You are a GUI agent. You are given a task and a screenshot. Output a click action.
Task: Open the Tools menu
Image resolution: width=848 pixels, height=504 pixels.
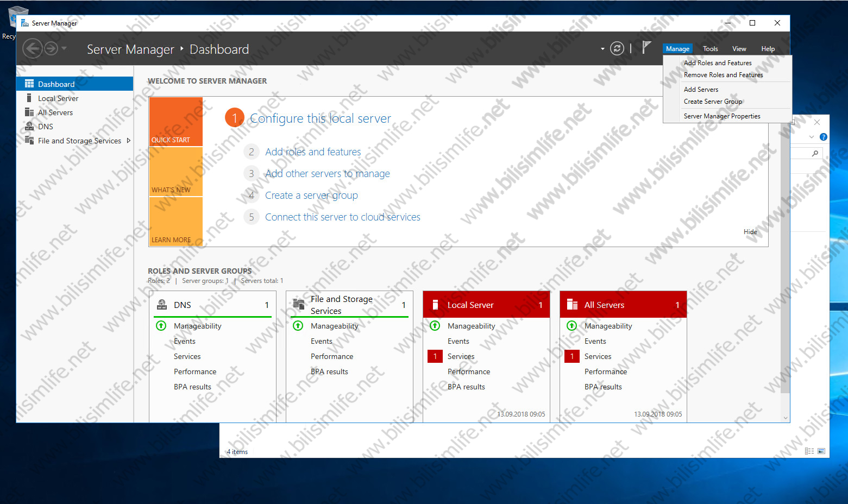(710, 49)
